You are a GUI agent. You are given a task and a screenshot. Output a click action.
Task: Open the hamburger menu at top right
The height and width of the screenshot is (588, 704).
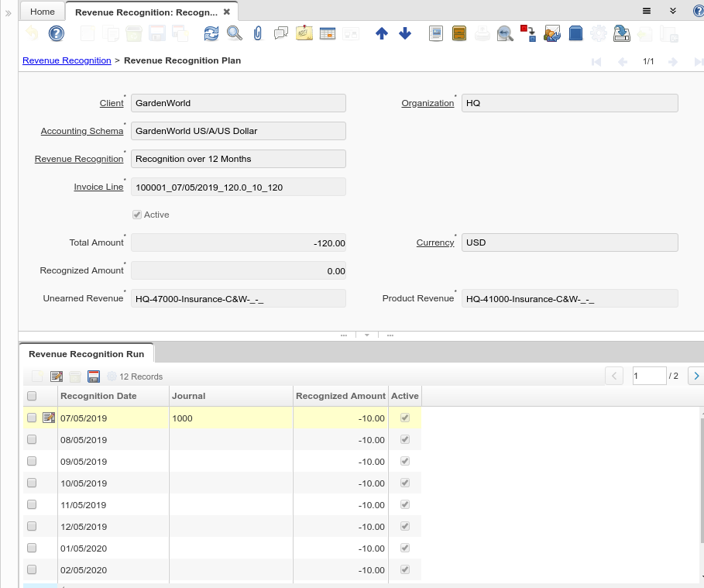coord(647,11)
